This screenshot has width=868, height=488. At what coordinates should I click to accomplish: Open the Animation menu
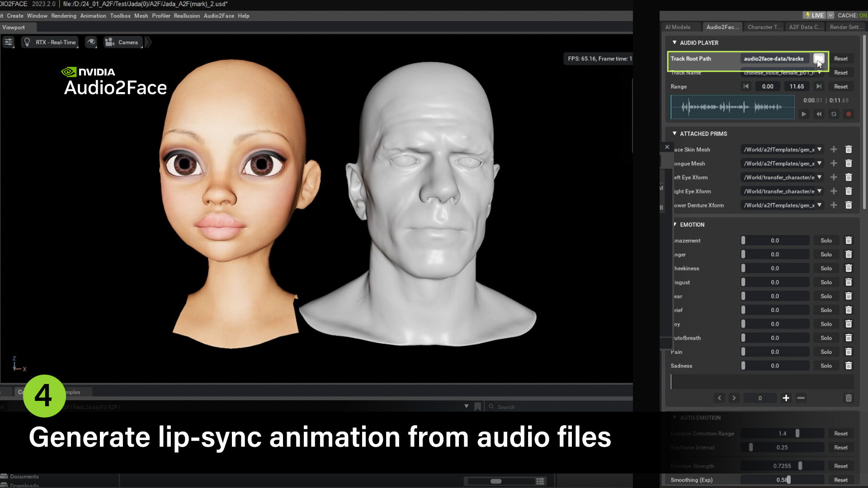coord(93,15)
